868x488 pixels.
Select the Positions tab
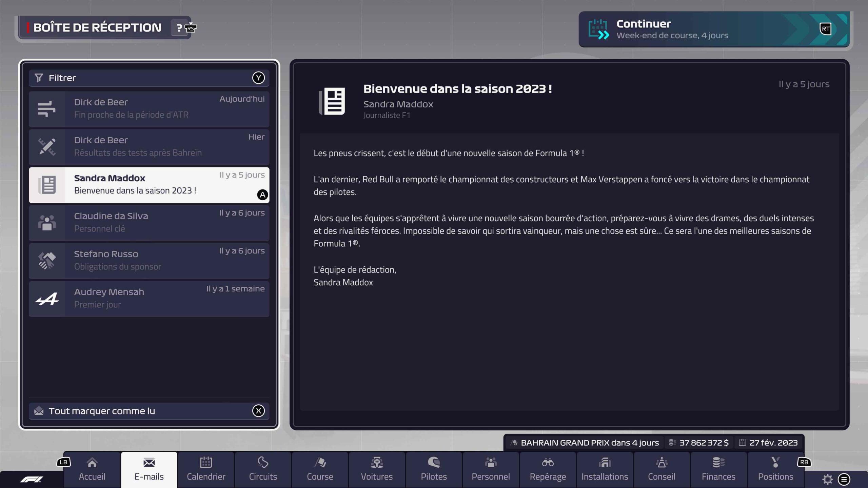(775, 469)
